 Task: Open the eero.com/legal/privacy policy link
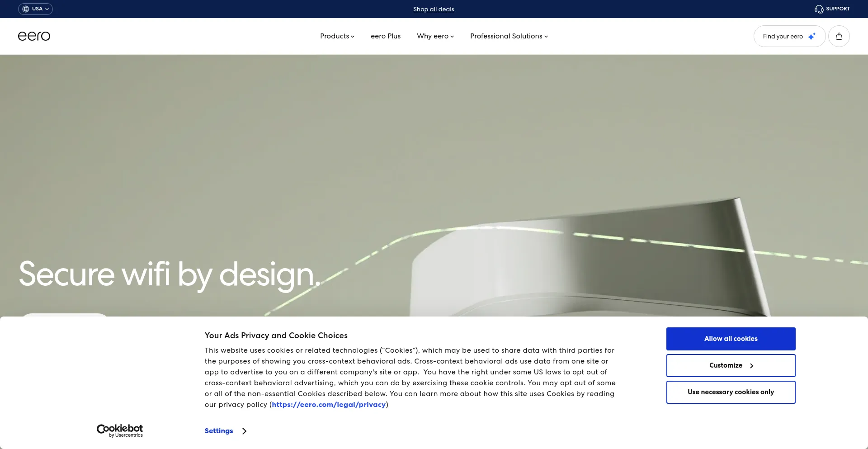point(329,405)
